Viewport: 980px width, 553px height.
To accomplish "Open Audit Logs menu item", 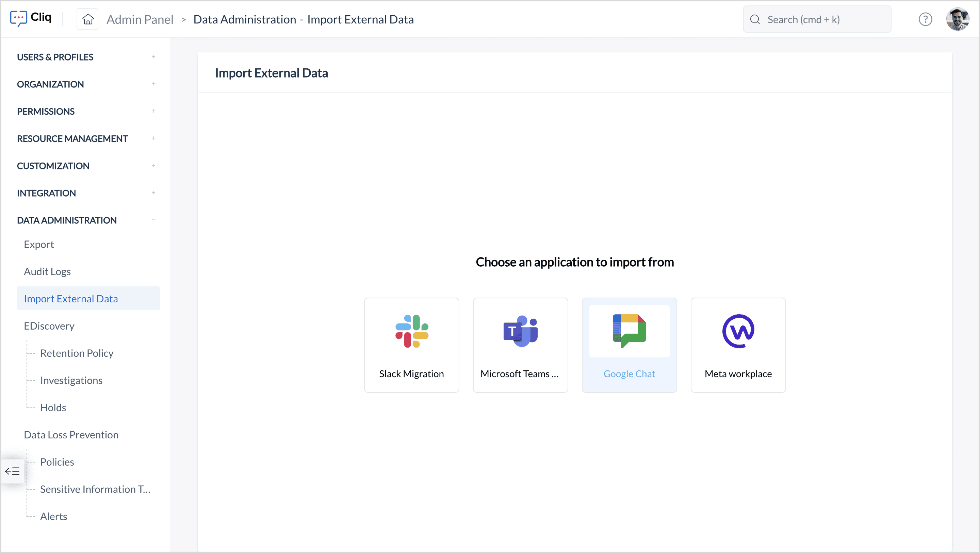I will [47, 271].
